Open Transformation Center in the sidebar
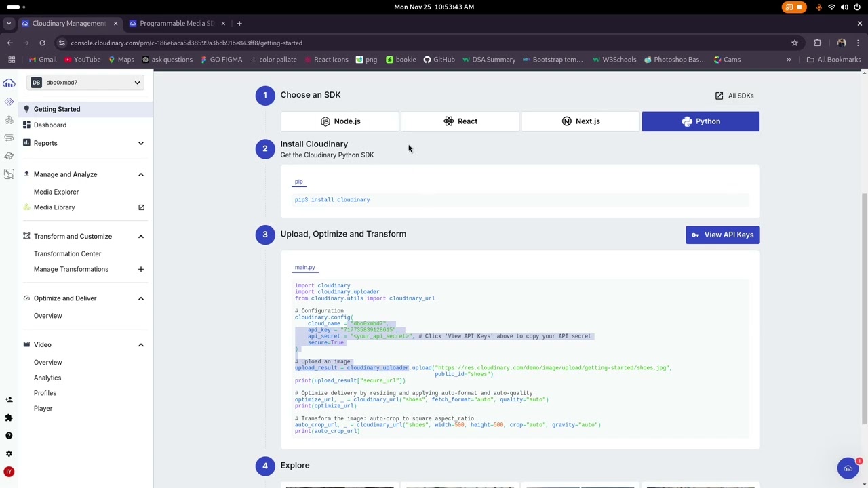This screenshot has height=488, width=868. point(67,254)
